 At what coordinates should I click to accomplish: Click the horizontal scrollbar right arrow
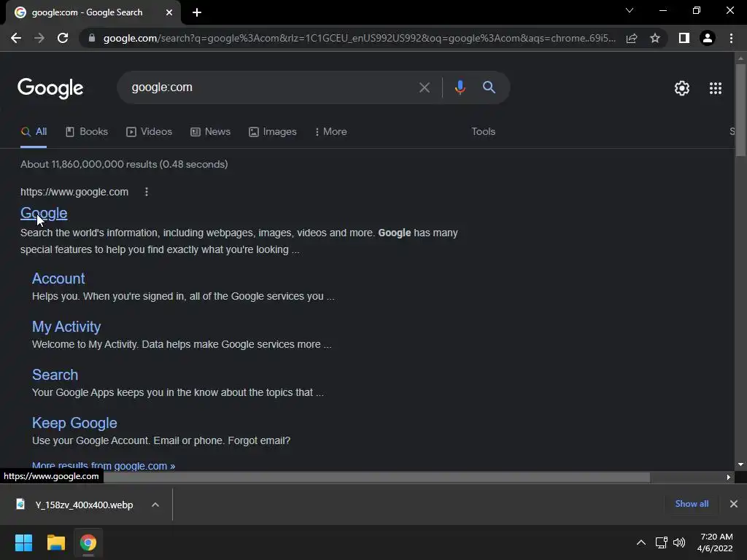point(729,477)
